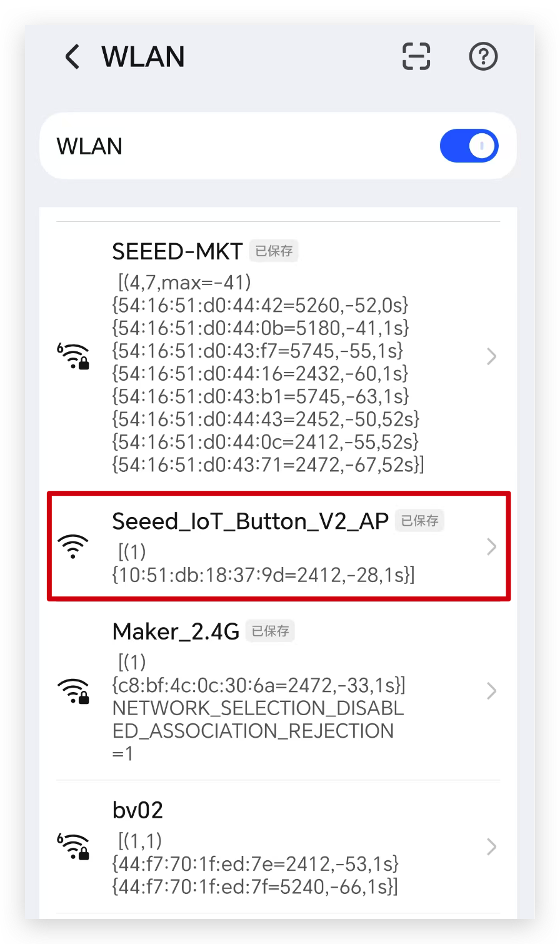Tap the Maker_2.4G Wi-Fi lock icon
The height and width of the screenshot is (944, 560).
pos(74,691)
